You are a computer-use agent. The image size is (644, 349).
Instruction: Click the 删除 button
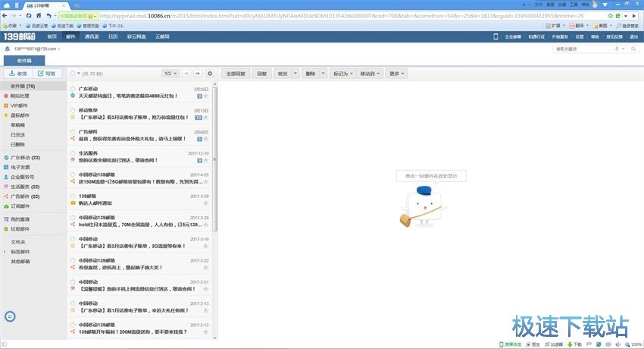(311, 74)
